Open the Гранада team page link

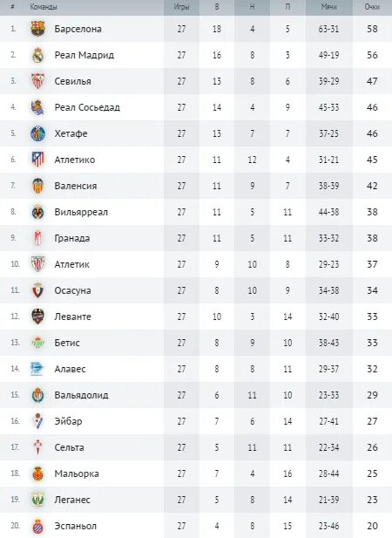pos(72,238)
